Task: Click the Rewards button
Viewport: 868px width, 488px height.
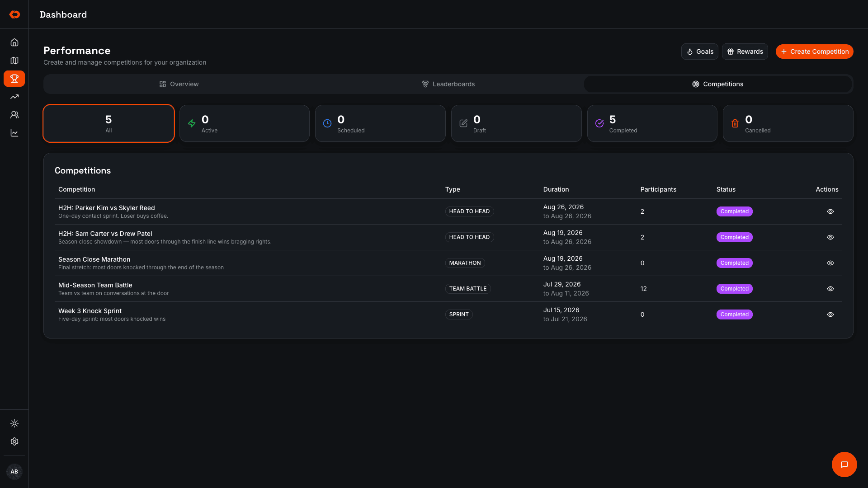Action: click(x=745, y=52)
